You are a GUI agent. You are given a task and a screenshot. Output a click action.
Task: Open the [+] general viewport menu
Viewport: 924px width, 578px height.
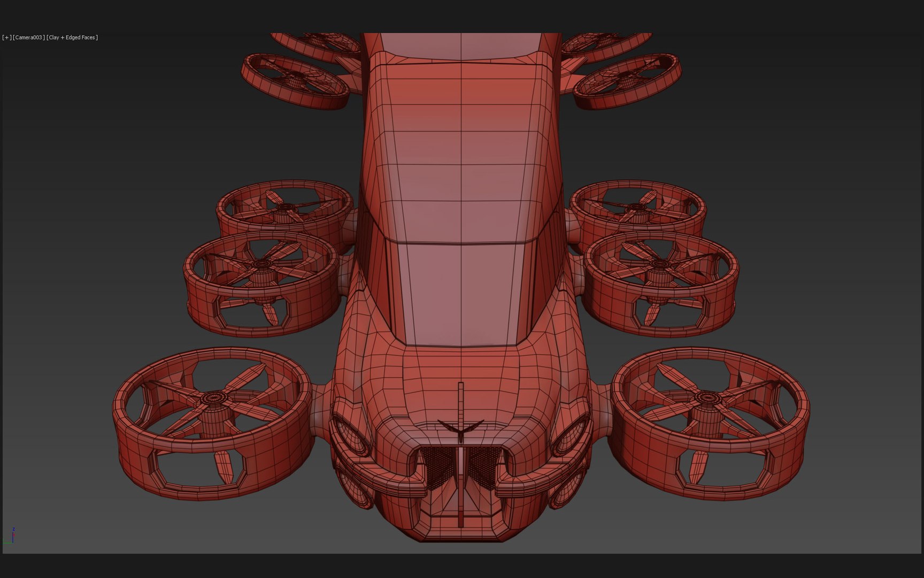click(6, 37)
